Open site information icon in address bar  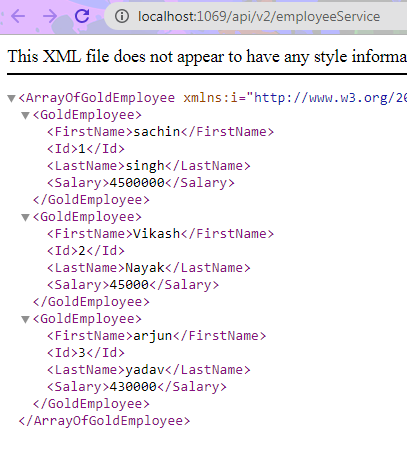[x=122, y=16]
